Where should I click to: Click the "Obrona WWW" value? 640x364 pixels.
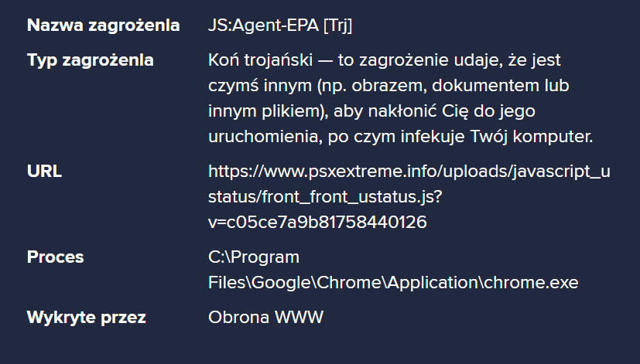coord(265,317)
